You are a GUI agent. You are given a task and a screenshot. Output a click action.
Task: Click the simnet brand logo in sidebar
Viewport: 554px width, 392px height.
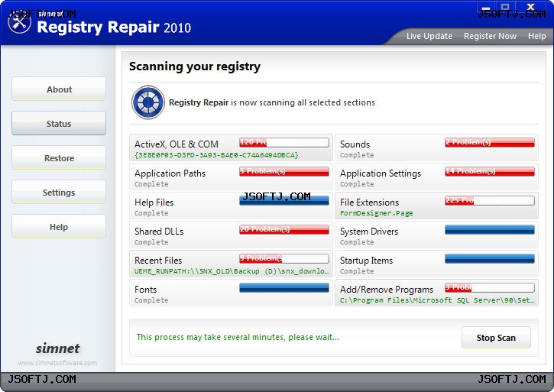(x=57, y=348)
